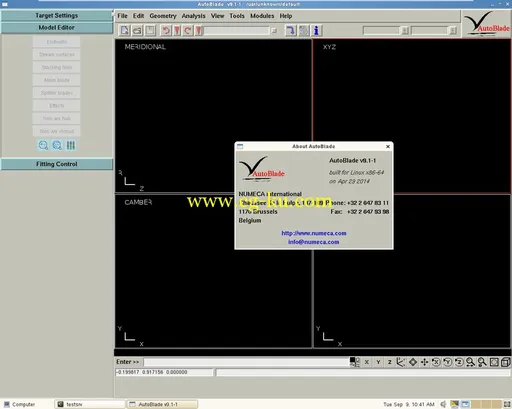Click the blue curved arrow toolbar icon
Viewport: 512px width, 409px height.
pos(291,30)
